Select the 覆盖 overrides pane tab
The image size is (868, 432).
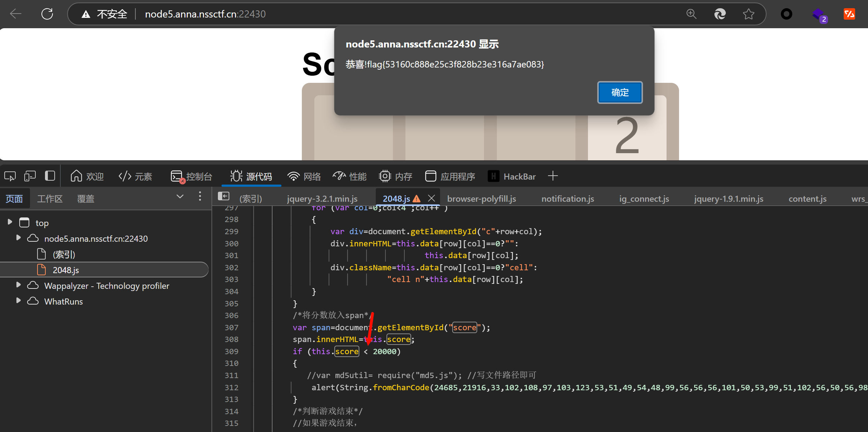pos(86,199)
